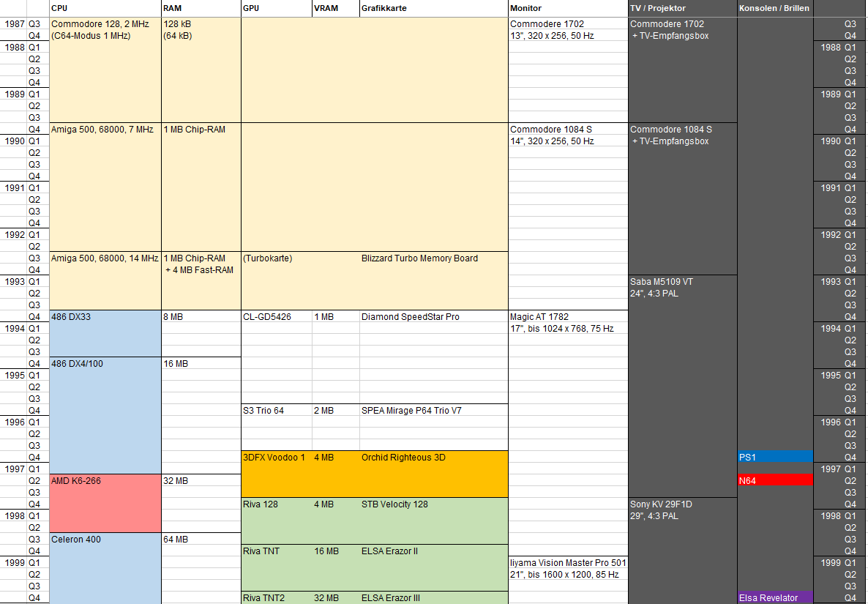Viewport: 868px width, 604px height.
Task: Click the Commodore 128, 2 MHz cell
Action: (x=105, y=24)
